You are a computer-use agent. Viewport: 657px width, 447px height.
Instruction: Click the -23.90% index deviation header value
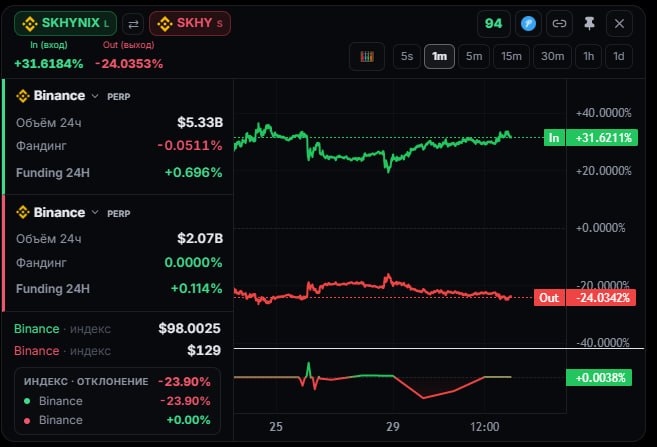point(184,382)
